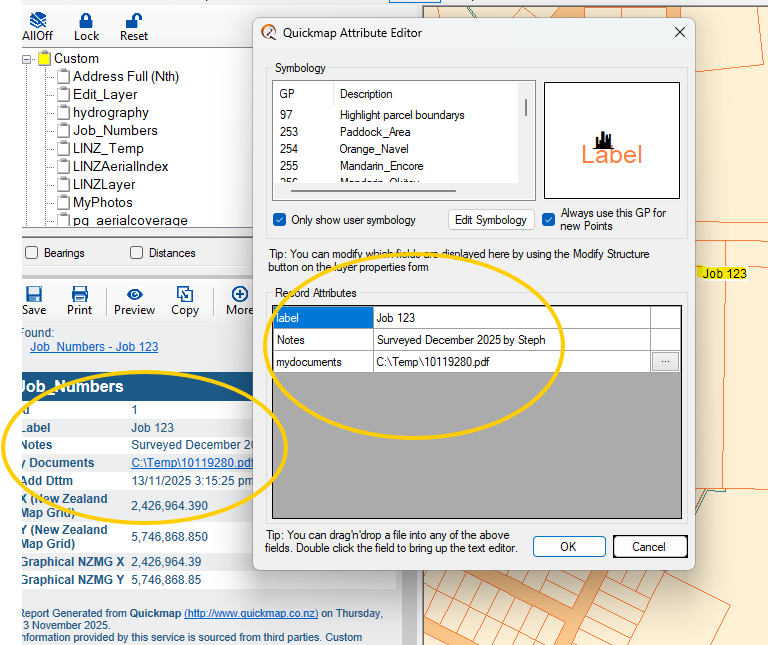Click the Lock toolbar icon
The height and width of the screenshot is (645, 768).
pos(86,20)
